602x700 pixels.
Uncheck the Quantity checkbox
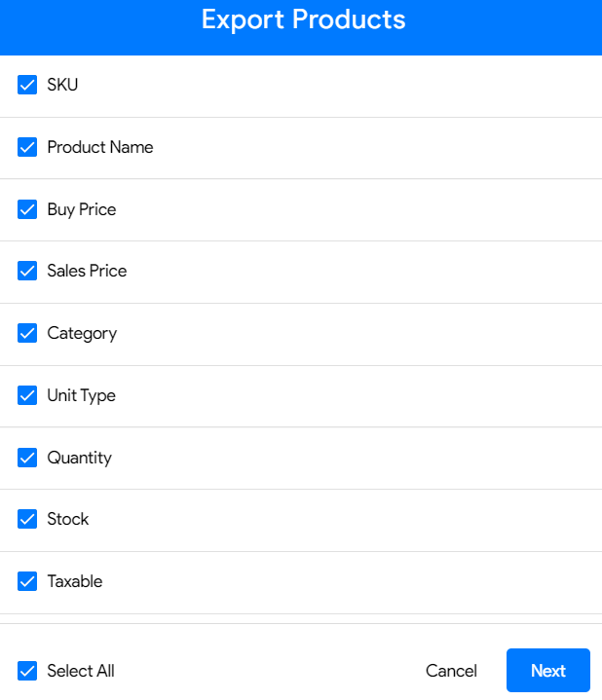click(x=27, y=458)
